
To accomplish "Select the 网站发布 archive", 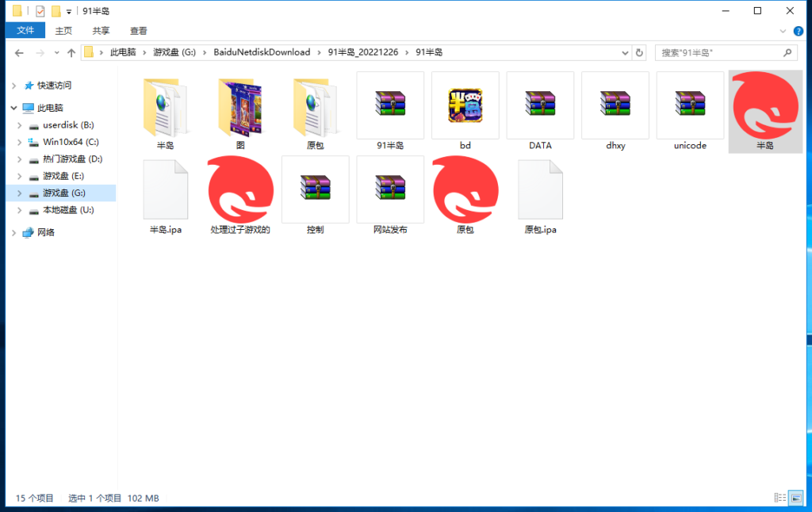I will click(389, 190).
